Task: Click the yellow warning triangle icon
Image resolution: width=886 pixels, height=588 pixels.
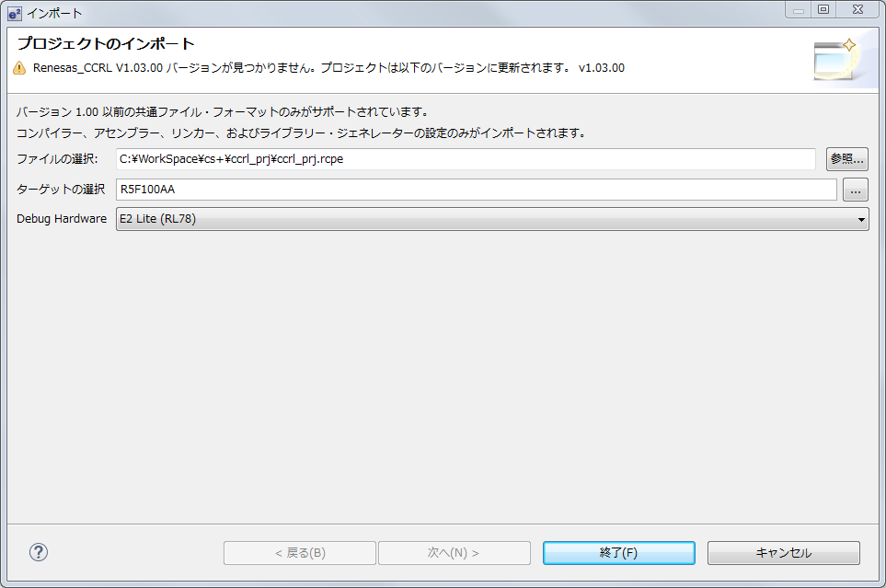Action: (19, 68)
